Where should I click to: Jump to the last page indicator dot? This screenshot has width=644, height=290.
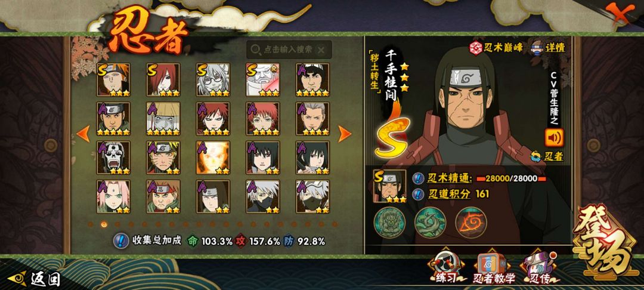coord(335,224)
